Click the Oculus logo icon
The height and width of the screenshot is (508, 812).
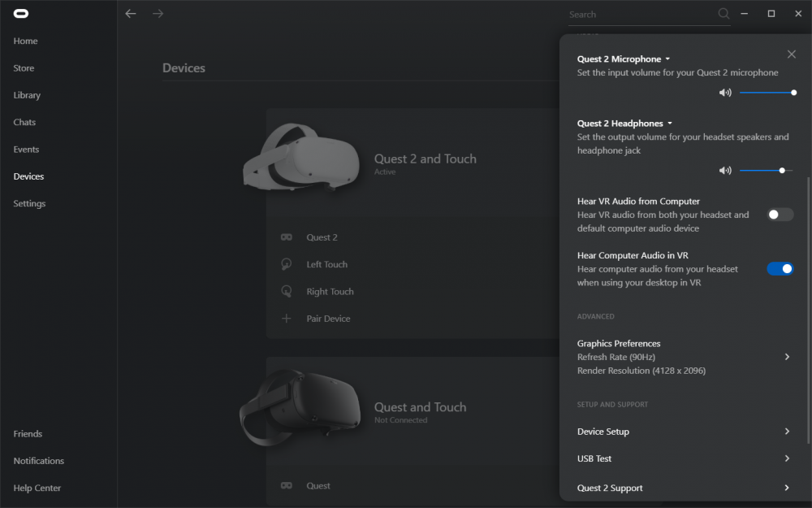tap(21, 14)
